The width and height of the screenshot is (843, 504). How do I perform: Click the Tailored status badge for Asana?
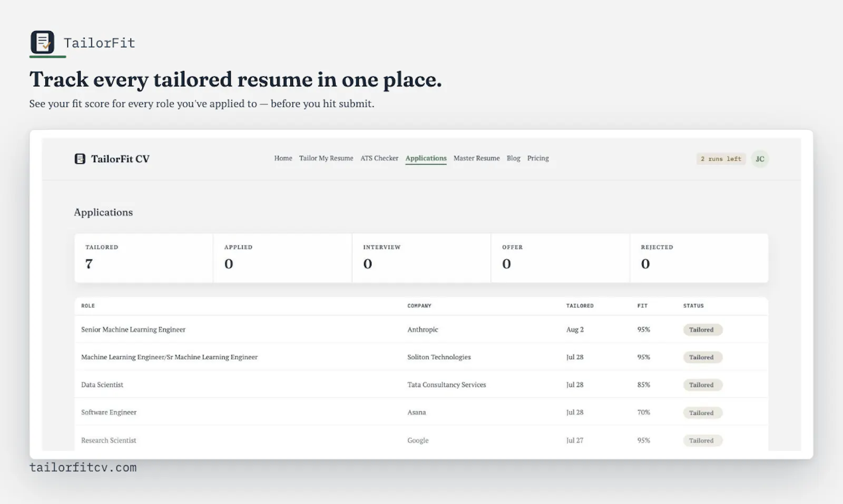[x=702, y=413]
